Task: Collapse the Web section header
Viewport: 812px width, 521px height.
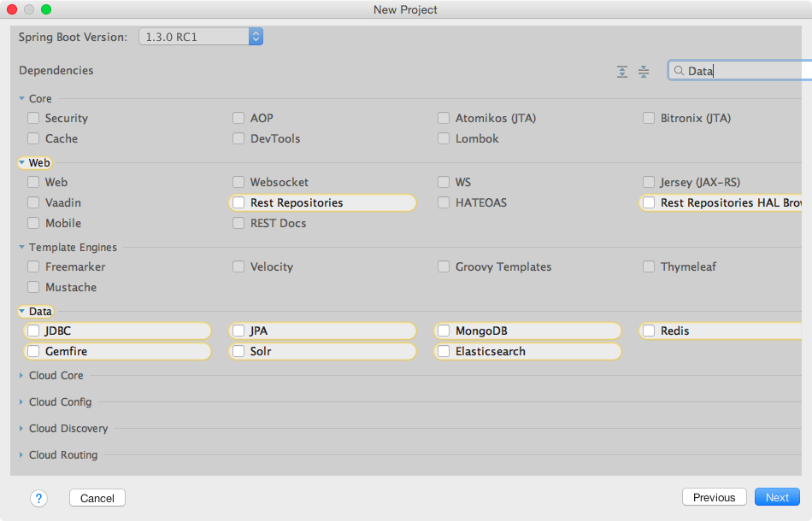Action: [x=21, y=162]
